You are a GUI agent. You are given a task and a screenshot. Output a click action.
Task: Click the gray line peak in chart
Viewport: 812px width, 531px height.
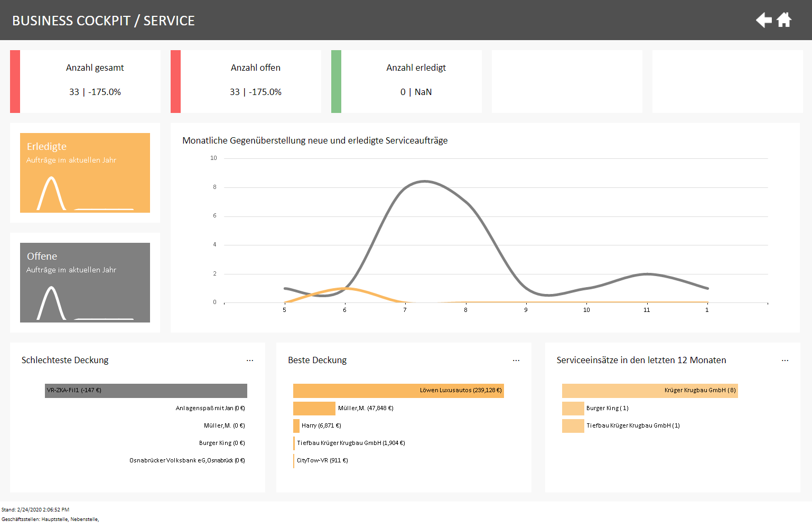tap(425, 182)
